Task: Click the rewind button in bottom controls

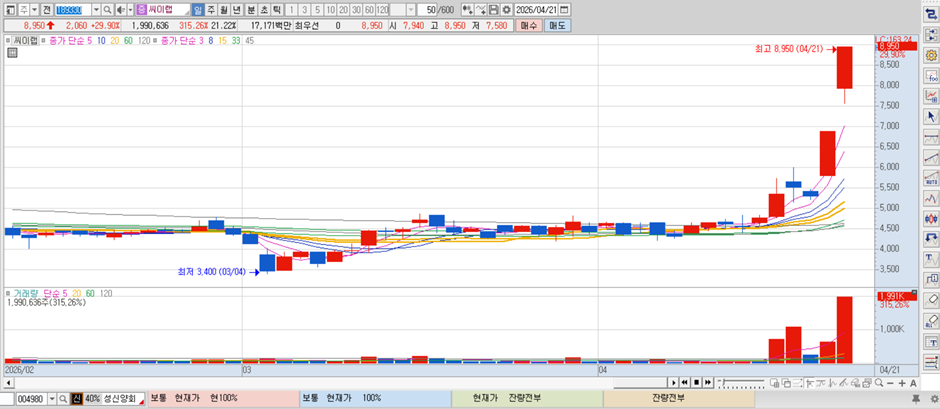Action: point(685,383)
